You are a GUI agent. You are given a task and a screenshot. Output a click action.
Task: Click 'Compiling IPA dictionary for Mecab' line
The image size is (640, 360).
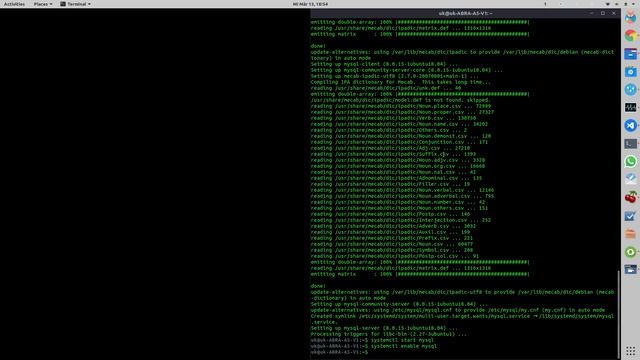(400, 82)
